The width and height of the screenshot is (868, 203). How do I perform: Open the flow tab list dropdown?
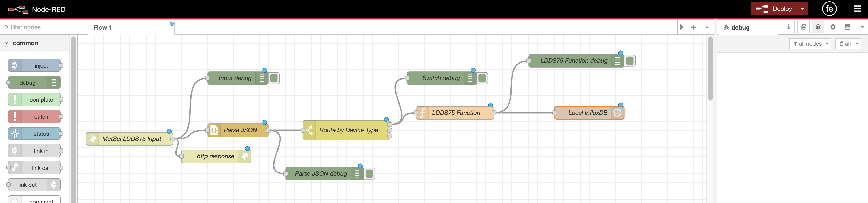(707, 27)
